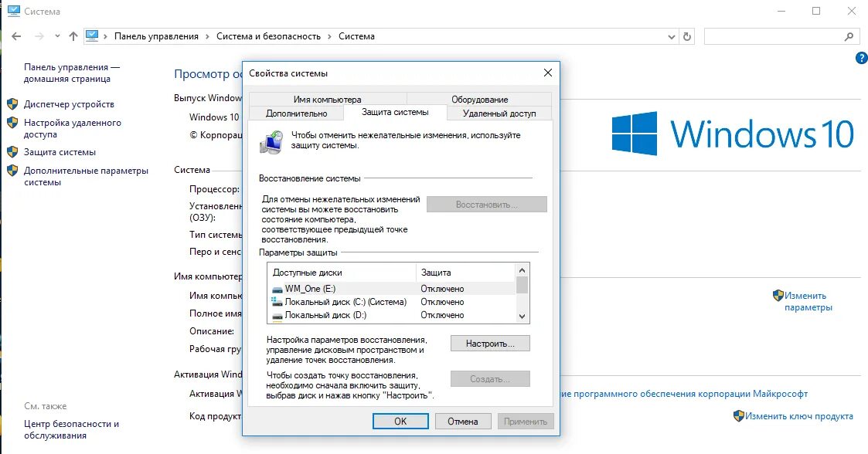
Task: Click the up arrow to go to parent folder
Action: tap(73, 36)
